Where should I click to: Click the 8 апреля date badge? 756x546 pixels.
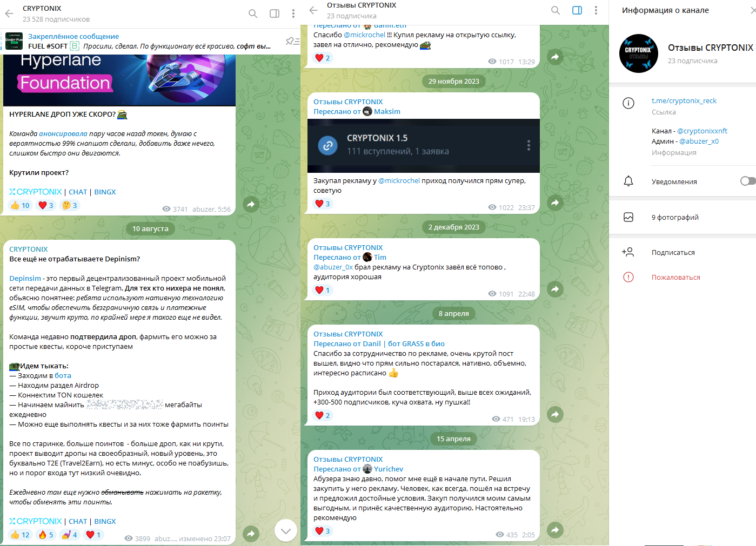[454, 313]
